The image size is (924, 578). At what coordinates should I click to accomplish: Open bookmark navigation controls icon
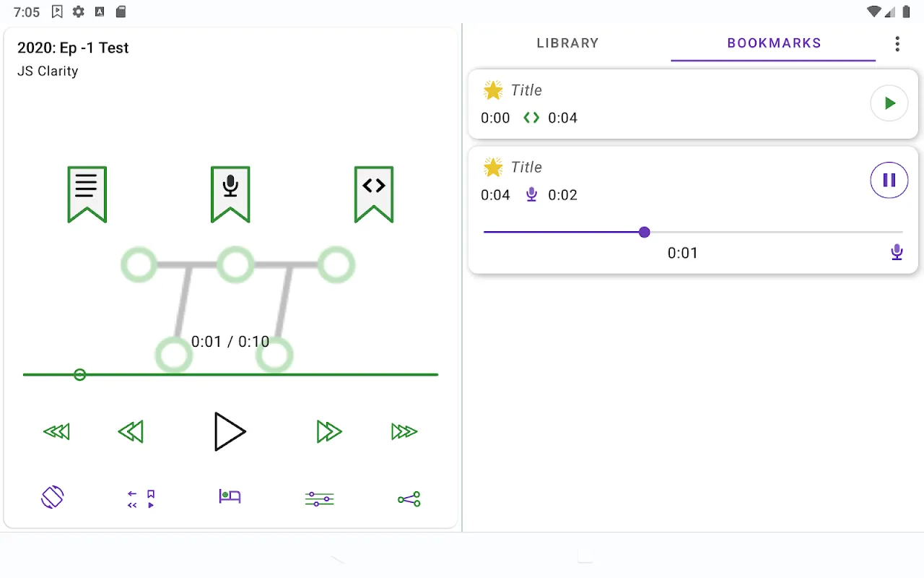click(141, 499)
